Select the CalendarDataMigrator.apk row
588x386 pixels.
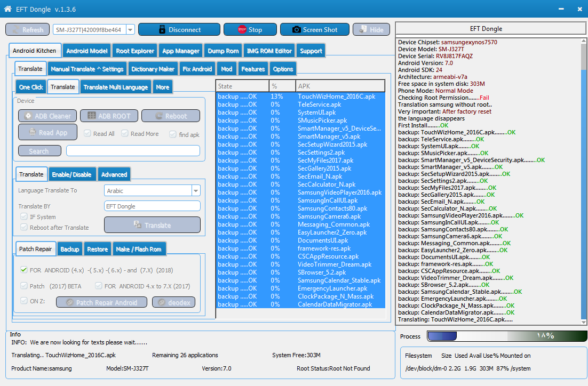point(301,304)
